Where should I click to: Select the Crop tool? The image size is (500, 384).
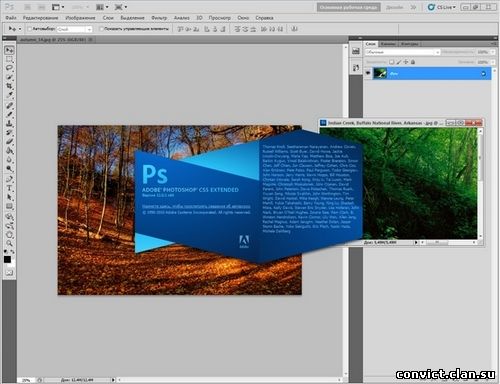pyautogui.click(x=9, y=86)
